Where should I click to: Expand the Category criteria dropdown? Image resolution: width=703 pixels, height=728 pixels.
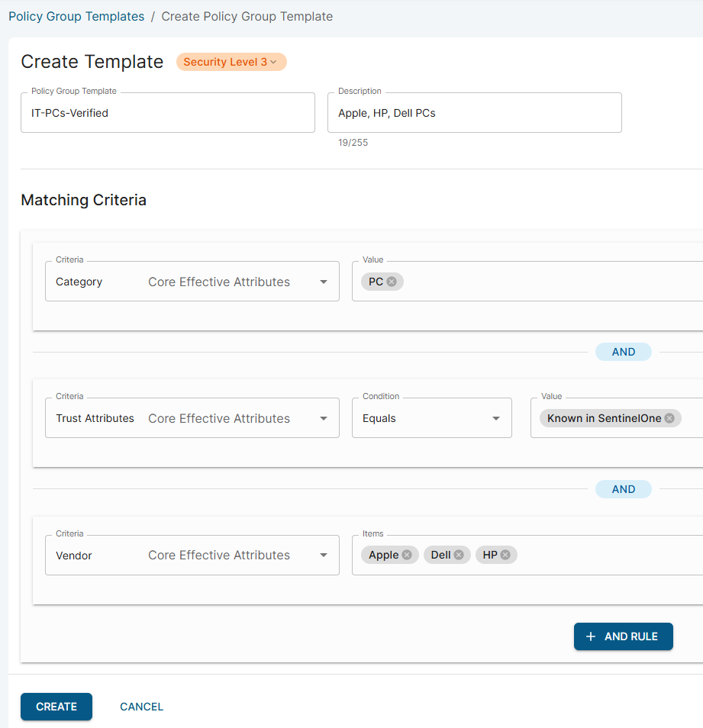point(323,282)
